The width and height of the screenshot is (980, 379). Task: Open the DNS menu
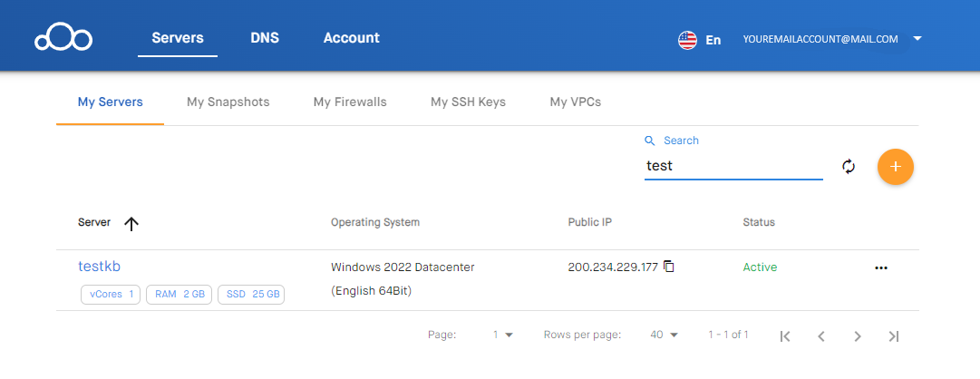(265, 38)
